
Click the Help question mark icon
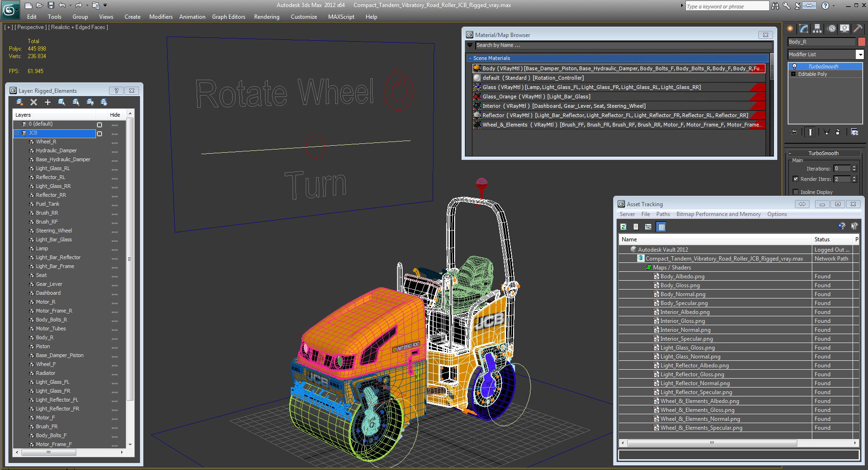825,6
